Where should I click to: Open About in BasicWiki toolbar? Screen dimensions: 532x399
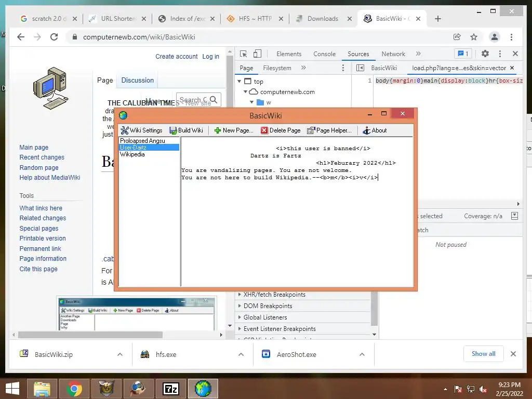click(375, 130)
